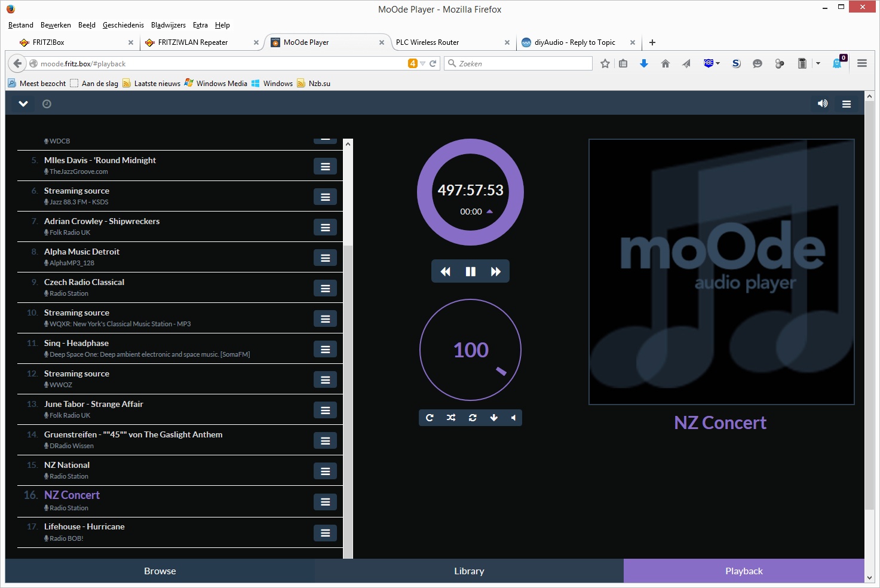Click the NZ Concert title under cover art

click(x=720, y=422)
